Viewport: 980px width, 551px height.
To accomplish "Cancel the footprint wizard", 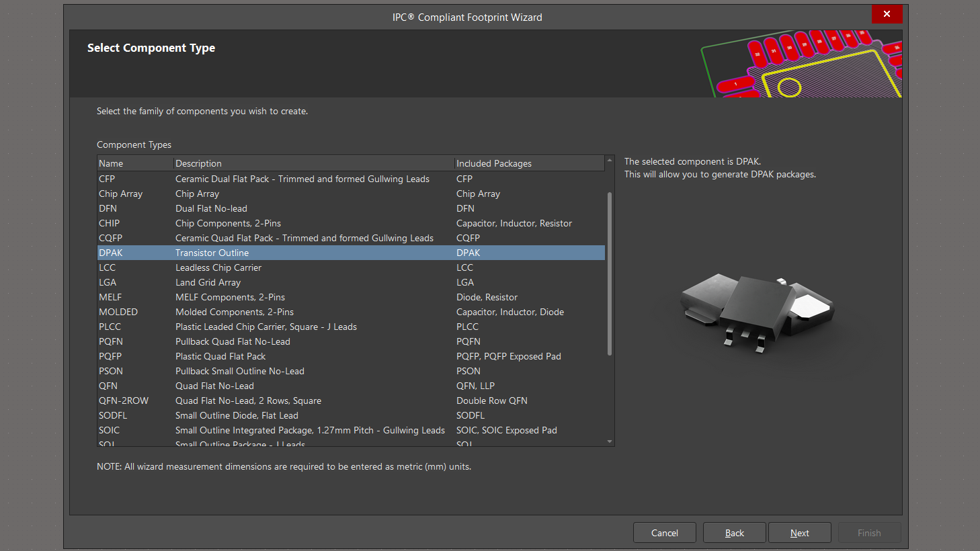I will [664, 533].
